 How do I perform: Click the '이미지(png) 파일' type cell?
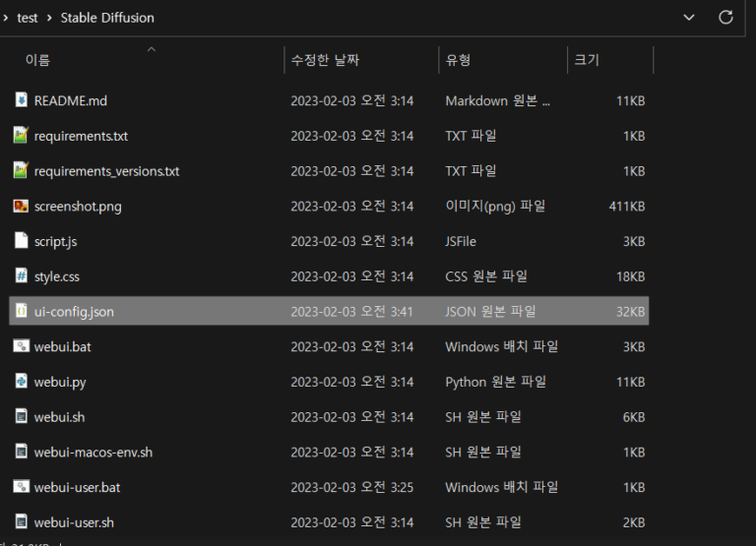[495, 207]
